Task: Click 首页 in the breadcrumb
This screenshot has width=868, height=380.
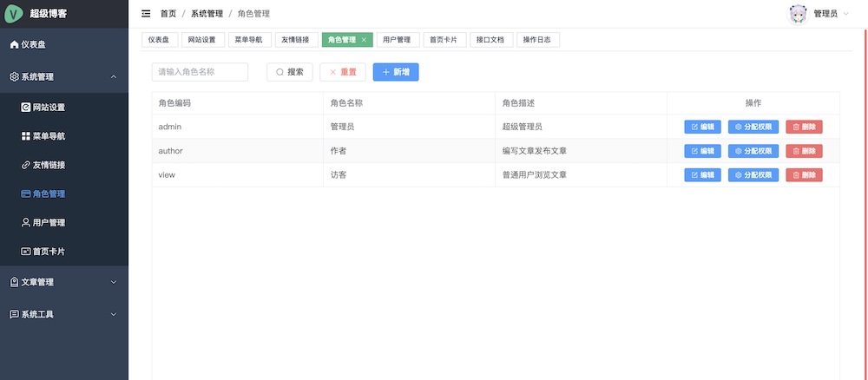Action: coord(168,14)
